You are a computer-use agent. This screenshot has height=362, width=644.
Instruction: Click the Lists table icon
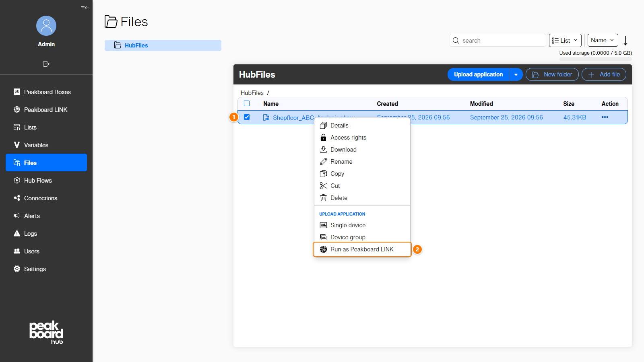tap(17, 127)
